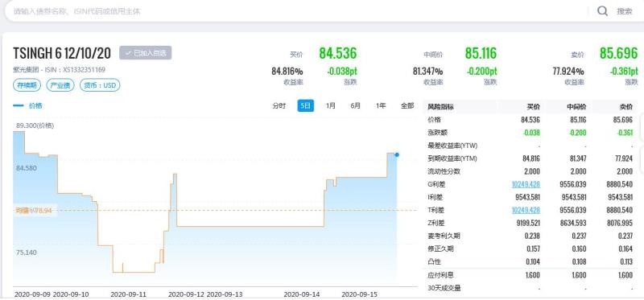Screen dimensions: 644x300
Task: Toggle the 价格 price series legend
Action: pos(27,105)
